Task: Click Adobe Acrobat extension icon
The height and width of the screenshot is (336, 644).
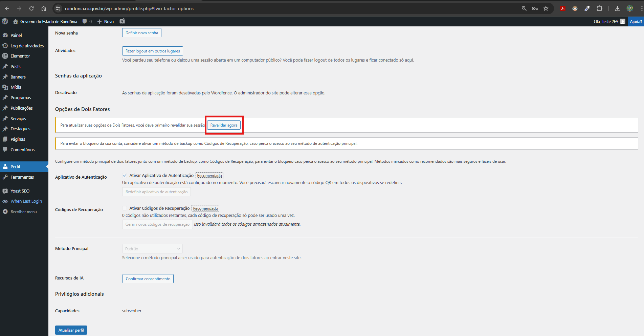Action: coord(563,8)
